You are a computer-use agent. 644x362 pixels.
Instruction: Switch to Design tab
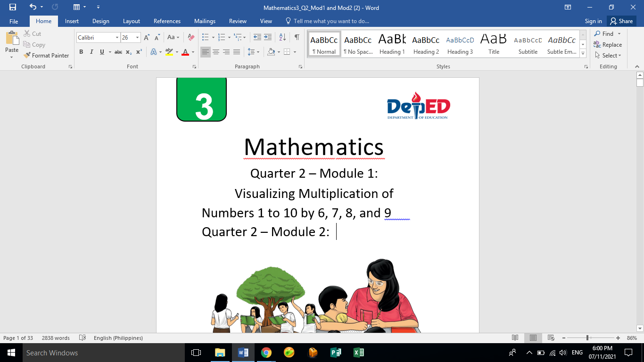[101, 21]
